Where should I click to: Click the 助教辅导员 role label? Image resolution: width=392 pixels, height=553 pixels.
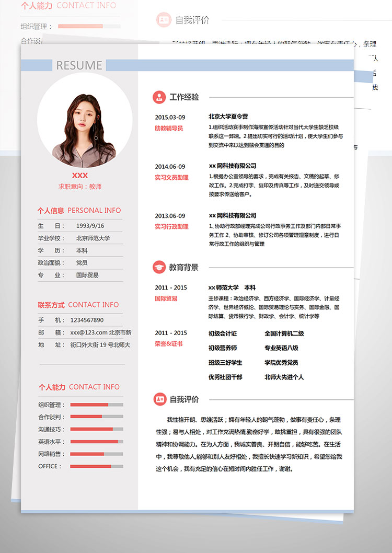(x=169, y=128)
